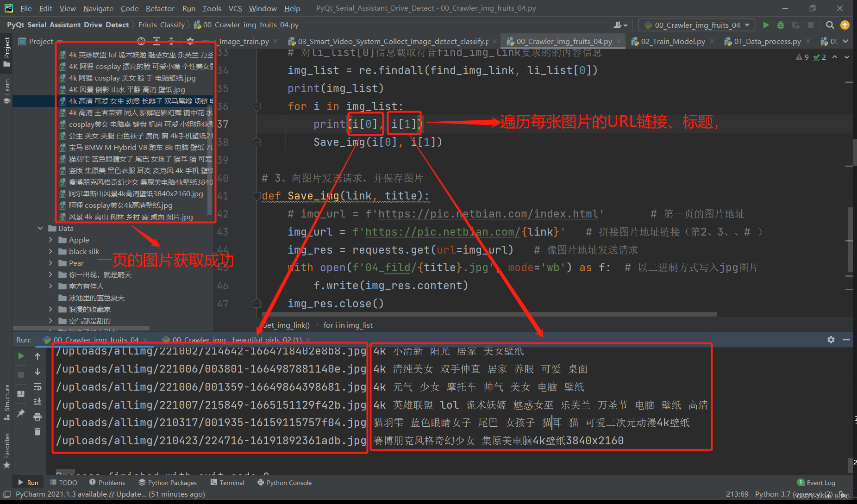Switch to 02_Train_Model.py editor tab
The height and width of the screenshot is (504, 857).
pos(673,41)
